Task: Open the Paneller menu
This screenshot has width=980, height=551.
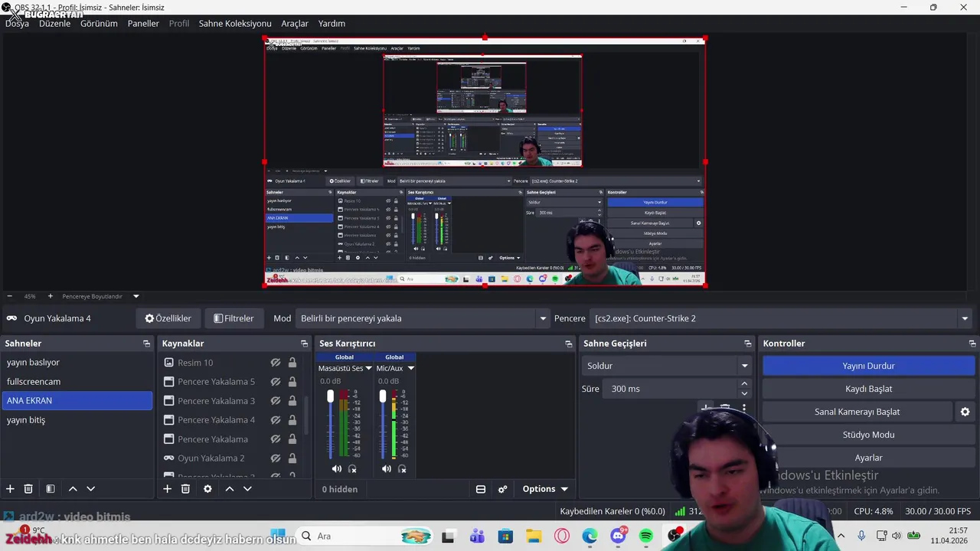Action: click(x=143, y=24)
